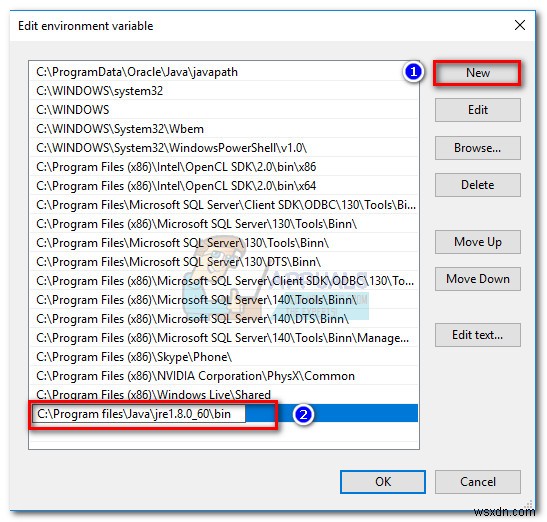Close the Edit environment variable dialog
Screen dimensions: 547x522
point(520,25)
